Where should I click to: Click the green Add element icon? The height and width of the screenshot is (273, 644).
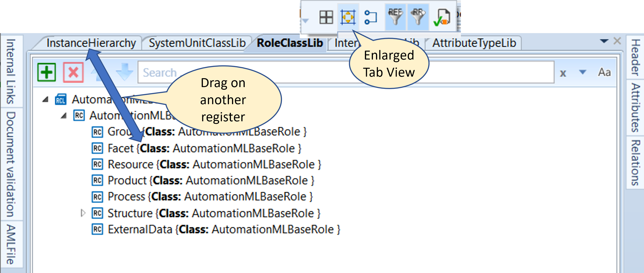point(46,72)
